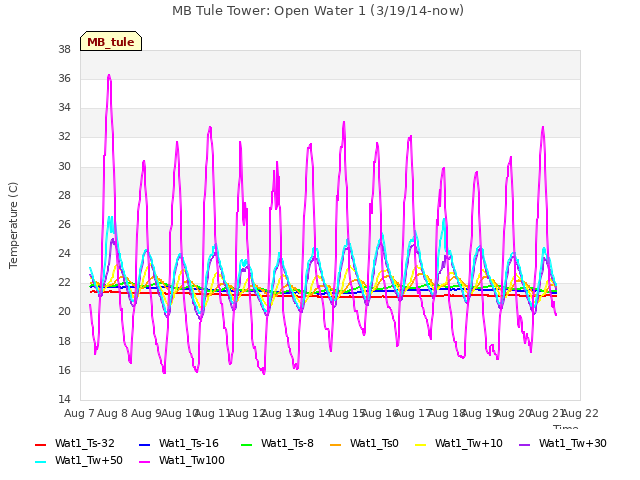Click the yellow Wat1_Tw+10 legend swatch

coord(420,444)
